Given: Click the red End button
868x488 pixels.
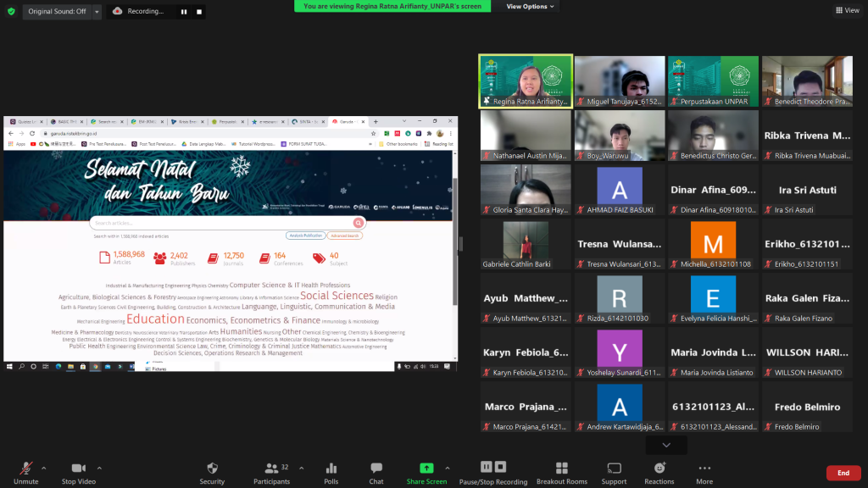Looking at the screenshot, I should (x=843, y=473).
